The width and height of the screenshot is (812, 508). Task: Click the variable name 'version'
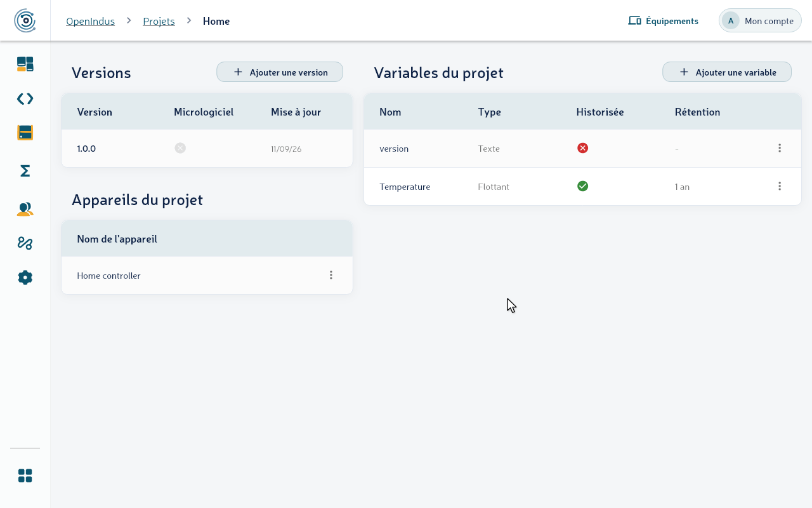[394, 149]
